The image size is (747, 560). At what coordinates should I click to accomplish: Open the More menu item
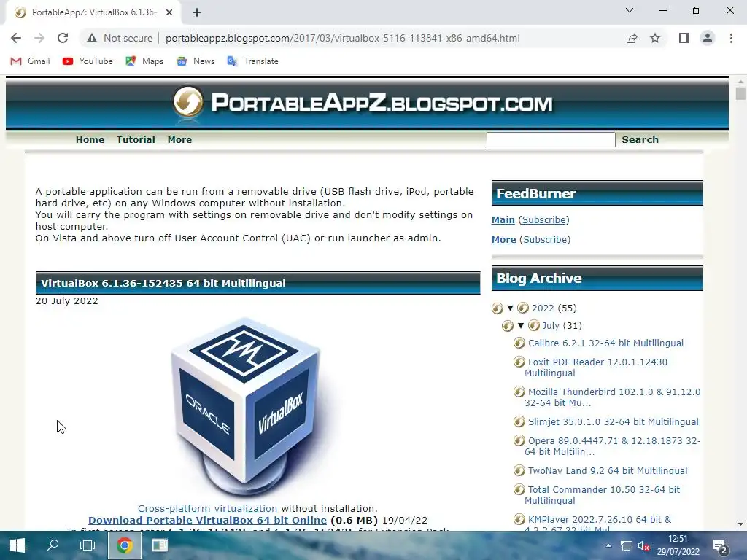coord(179,139)
